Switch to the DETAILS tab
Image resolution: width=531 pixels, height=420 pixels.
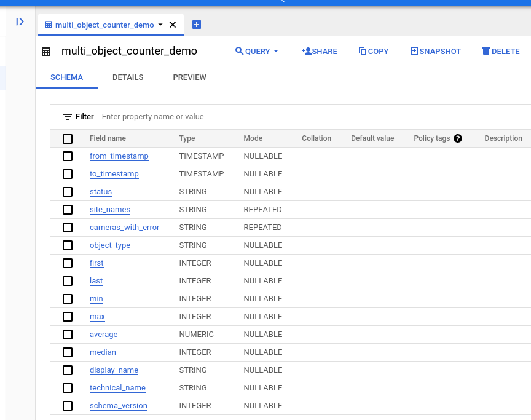[128, 77]
